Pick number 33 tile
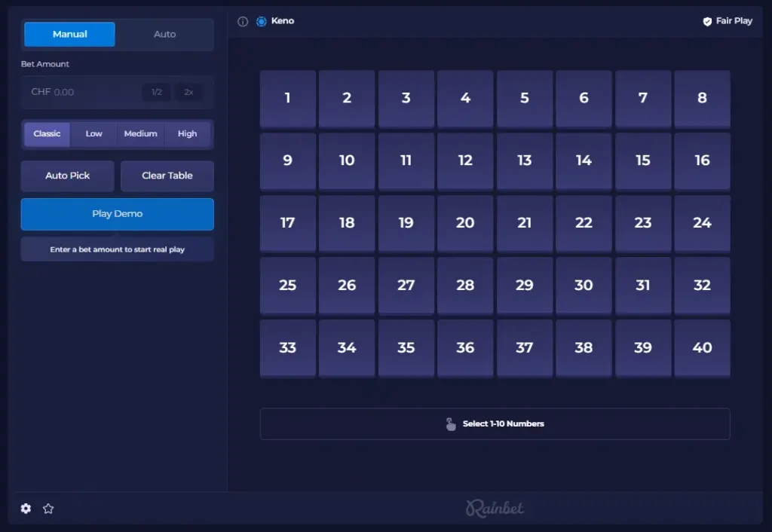 click(x=287, y=348)
